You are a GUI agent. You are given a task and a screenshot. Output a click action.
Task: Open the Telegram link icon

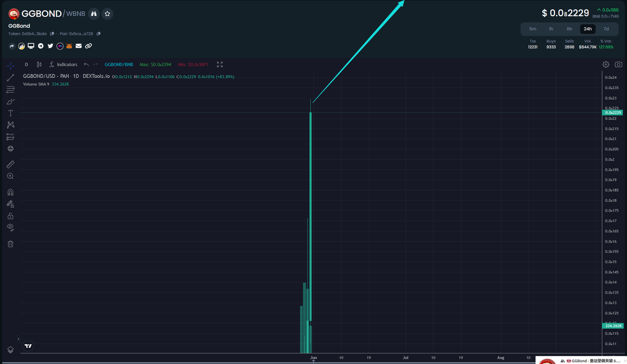[41, 46]
